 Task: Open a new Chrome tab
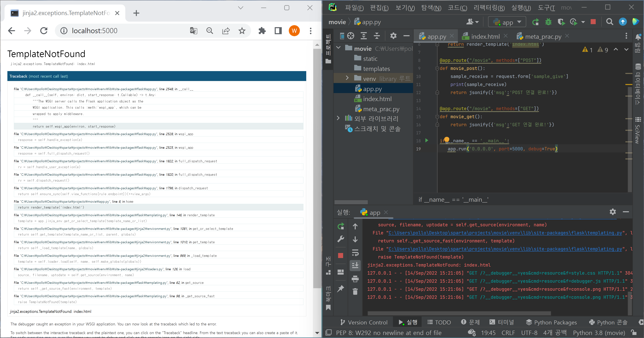(136, 13)
